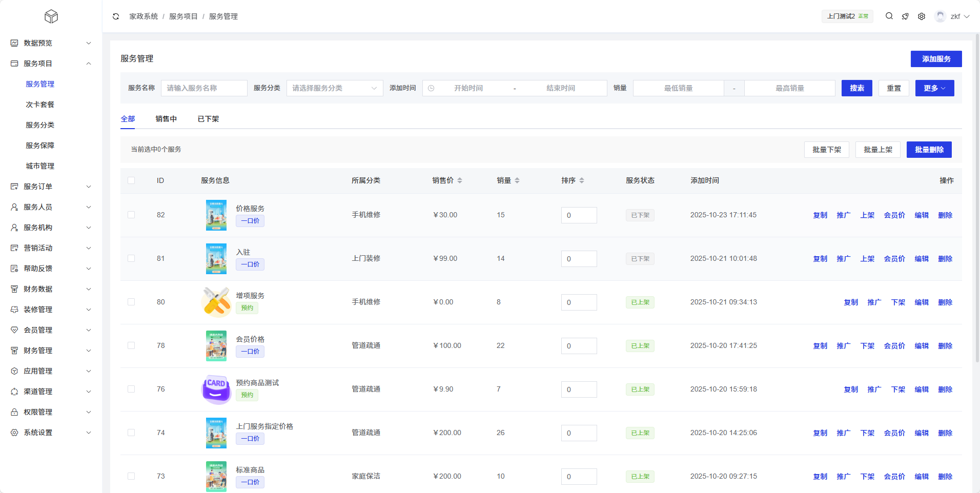Screen dimensions: 980x493
Task: Open 次卡套餐 in the sidebar
Action: (x=40, y=105)
